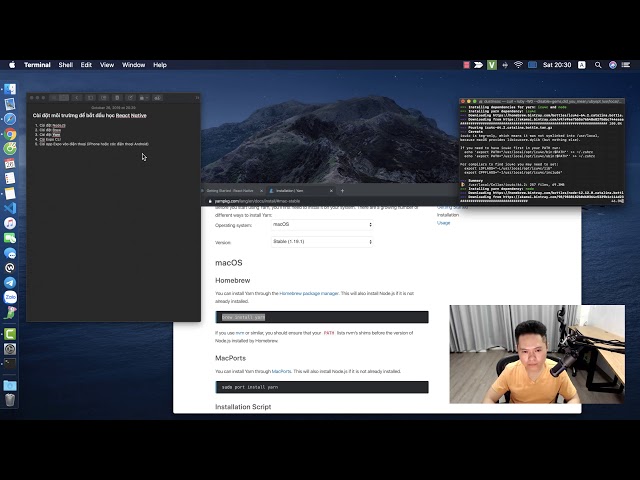Screen dimensions: 640x480
Task: Open the Usage sidebar link
Action: coord(443,223)
